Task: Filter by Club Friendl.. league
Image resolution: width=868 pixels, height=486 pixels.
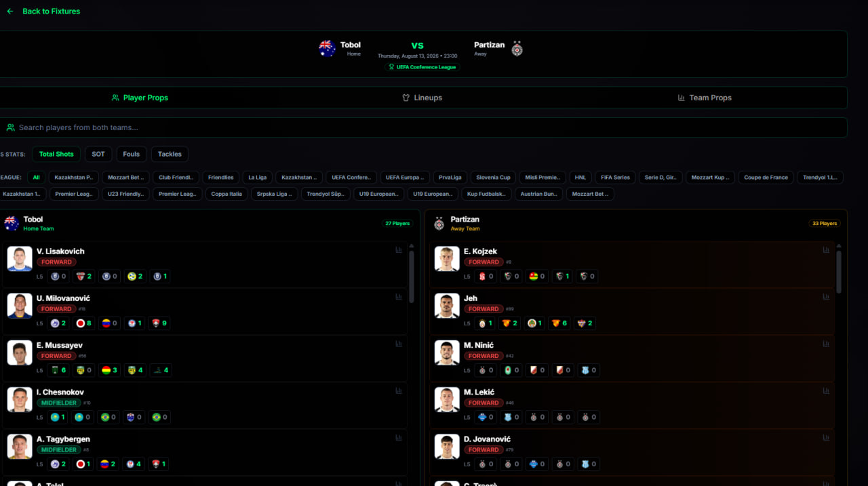Action: click(x=176, y=178)
